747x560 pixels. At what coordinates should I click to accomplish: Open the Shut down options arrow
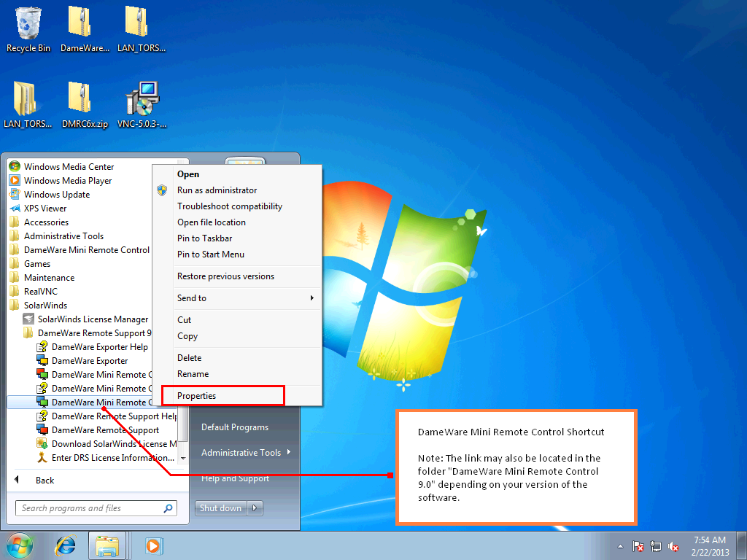[x=255, y=508]
